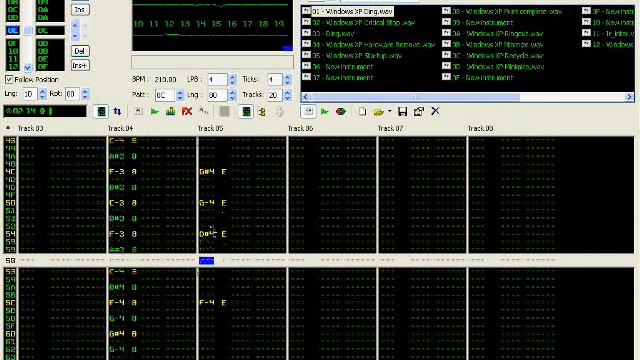Click the blue up-down arrows toolbar icon

(118, 111)
